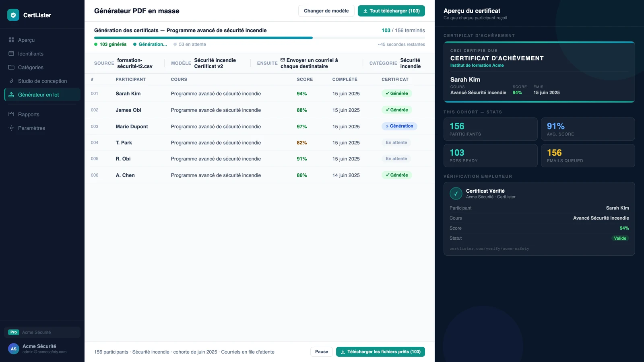Click the Générateur en lot upload icon
Screen dimensions: 644x362
pyautogui.click(x=11, y=95)
